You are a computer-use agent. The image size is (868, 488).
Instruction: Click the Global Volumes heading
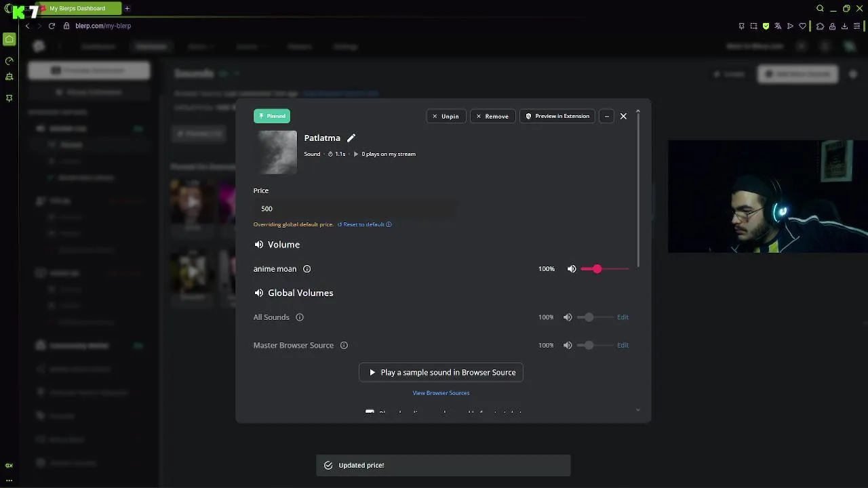tap(300, 293)
